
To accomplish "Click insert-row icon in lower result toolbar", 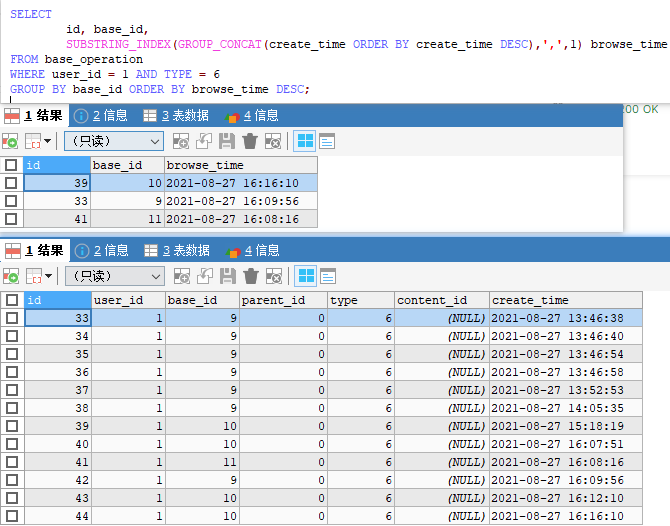I will 182,276.
